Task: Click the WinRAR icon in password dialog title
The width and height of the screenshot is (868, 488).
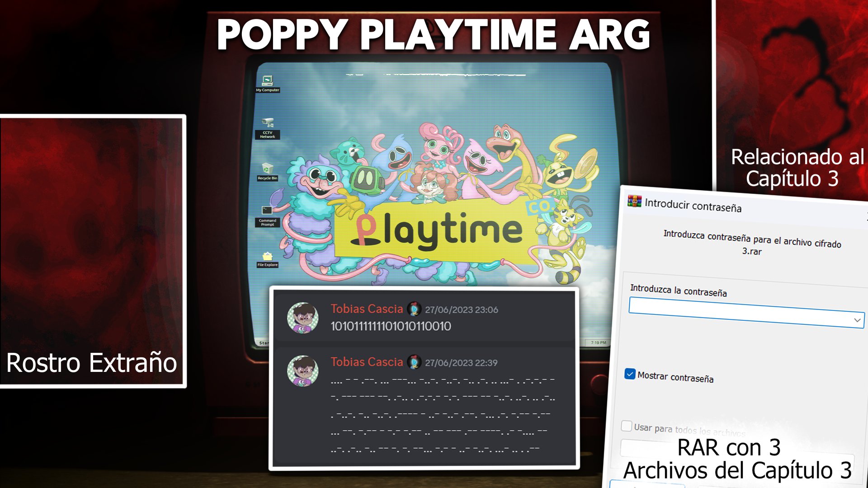Action: click(x=635, y=201)
